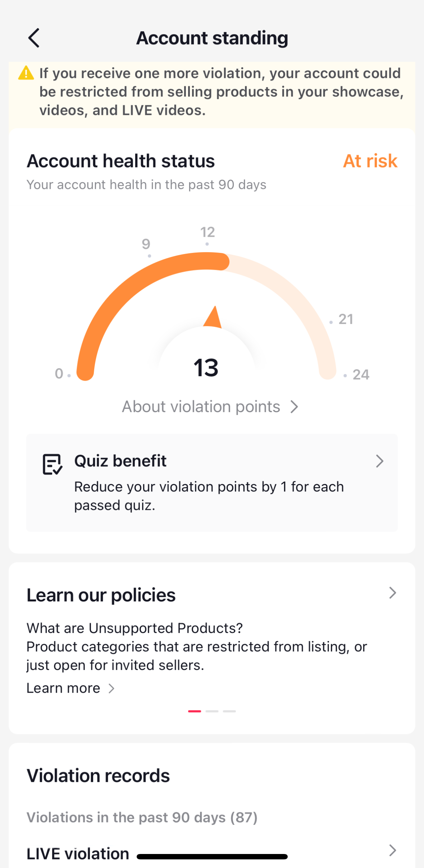Tap the back arrow icon
The height and width of the screenshot is (868, 424).
pyautogui.click(x=34, y=38)
